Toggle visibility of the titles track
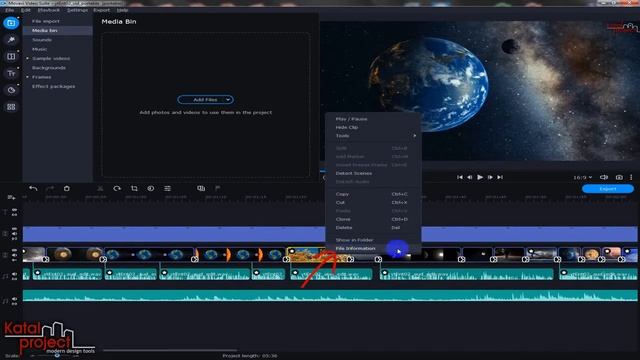640x360 pixels. coord(15,210)
